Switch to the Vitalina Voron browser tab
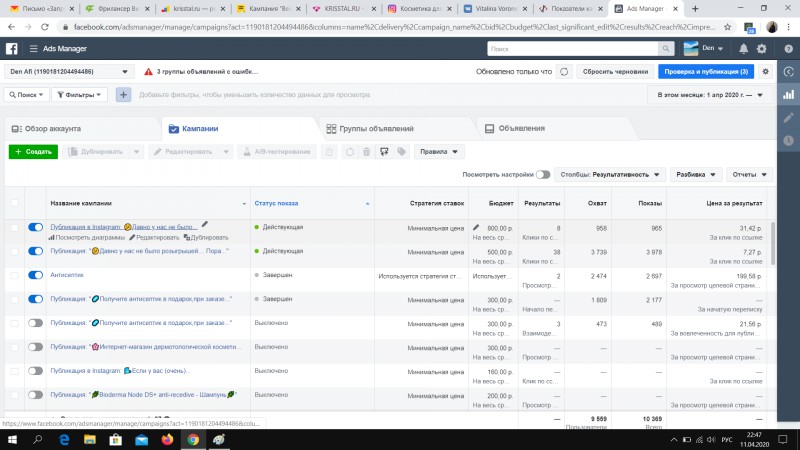 tap(495, 9)
